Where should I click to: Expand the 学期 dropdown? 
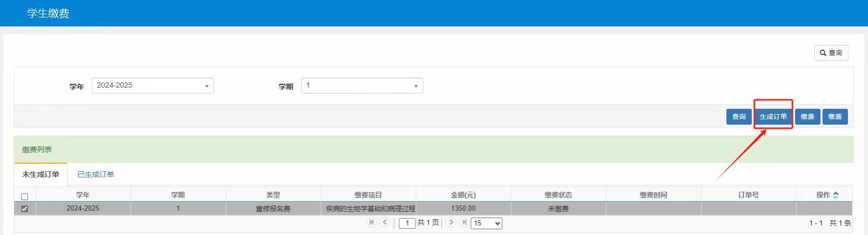[x=362, y=86]
